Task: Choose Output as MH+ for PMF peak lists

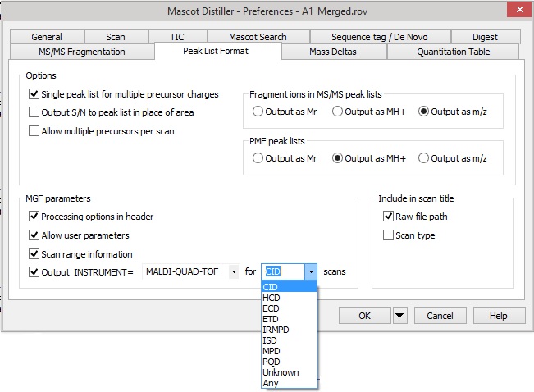Action: pos(337,158)
